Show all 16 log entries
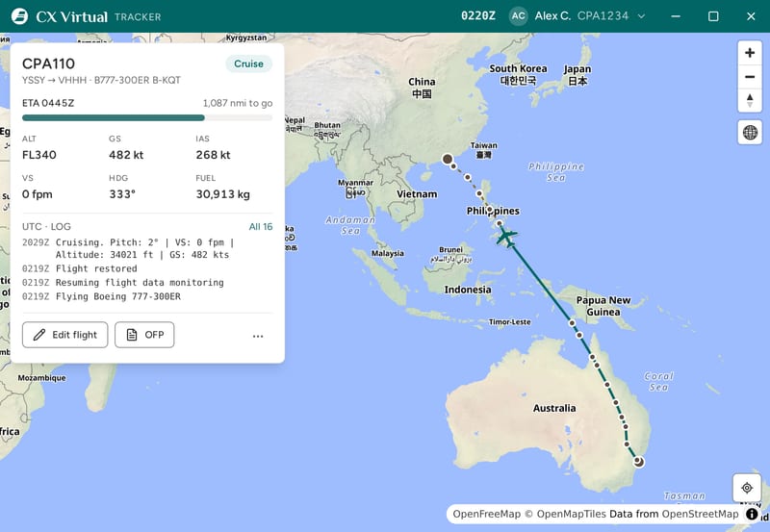This screenshot has width=770, height=532. [x=260, y=227]
